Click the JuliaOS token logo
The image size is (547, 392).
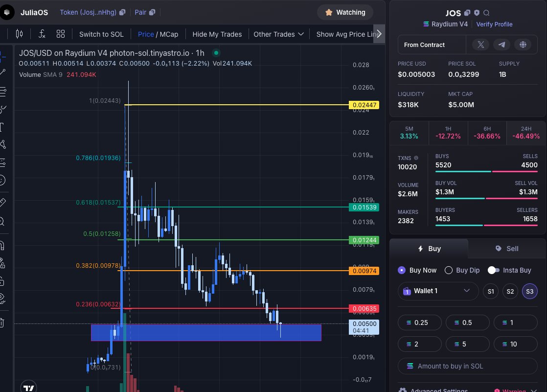pos(7,12)
